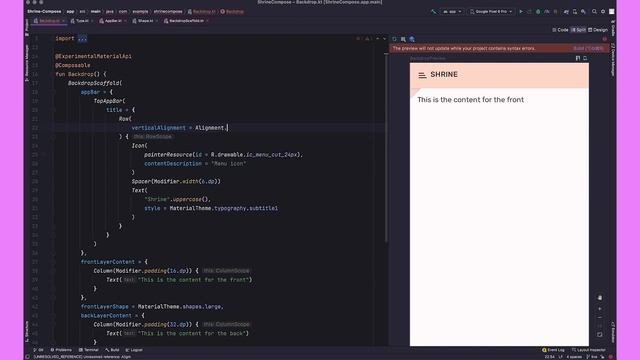
Task: Click the zoom in plus icon in preview
Action: pos(600,309)
